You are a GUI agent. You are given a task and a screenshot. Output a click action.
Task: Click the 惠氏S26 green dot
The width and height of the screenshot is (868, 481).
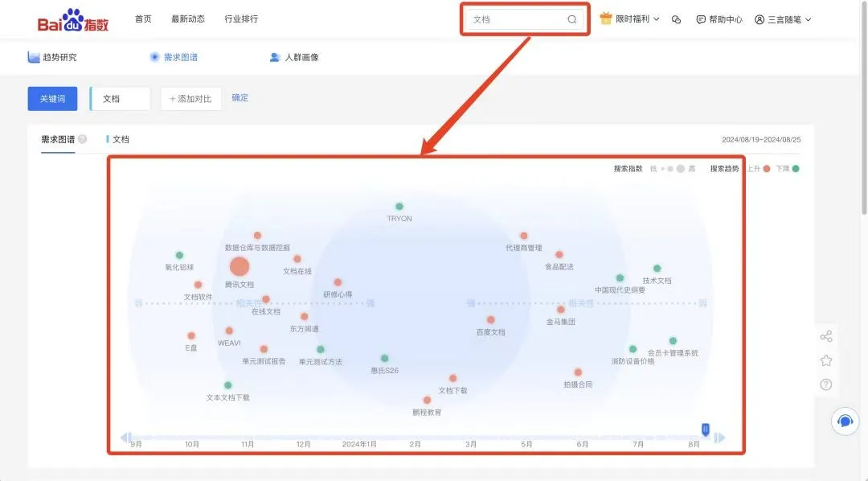pyautogui.click(x=384, y=358)
